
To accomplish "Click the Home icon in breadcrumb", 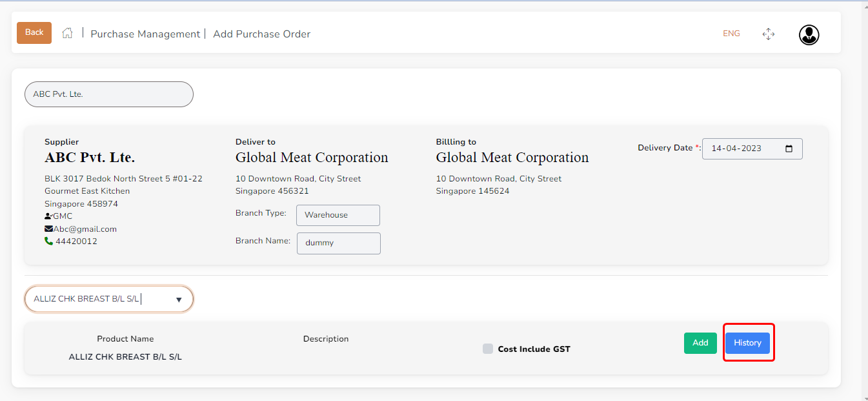I will pos(67,34).
